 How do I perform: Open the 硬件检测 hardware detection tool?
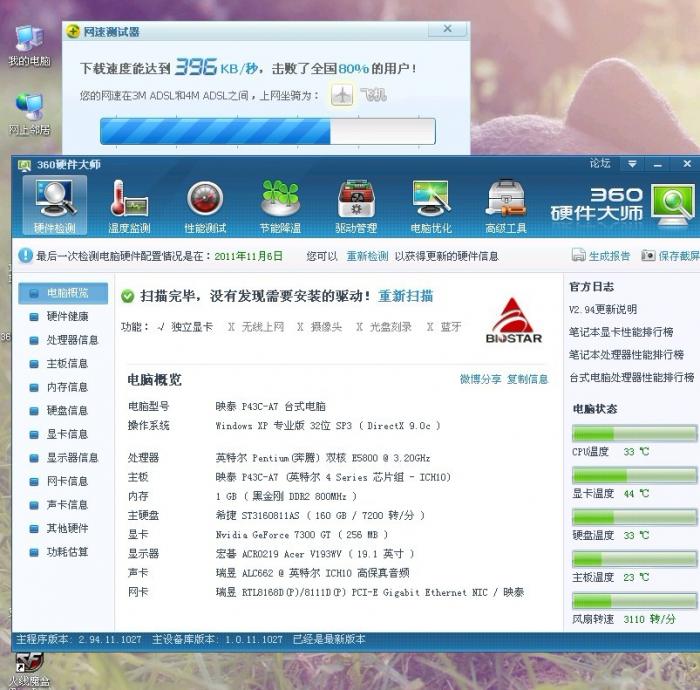point(54,206)
